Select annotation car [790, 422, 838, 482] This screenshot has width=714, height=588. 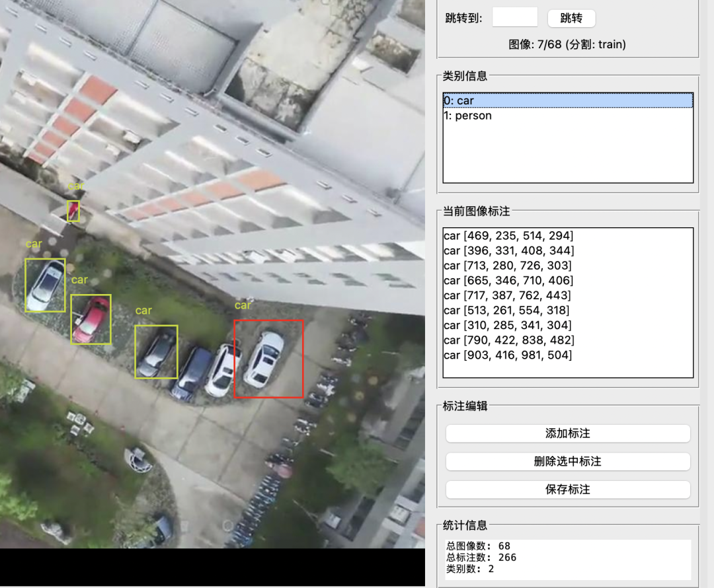[x=508, y=340]
